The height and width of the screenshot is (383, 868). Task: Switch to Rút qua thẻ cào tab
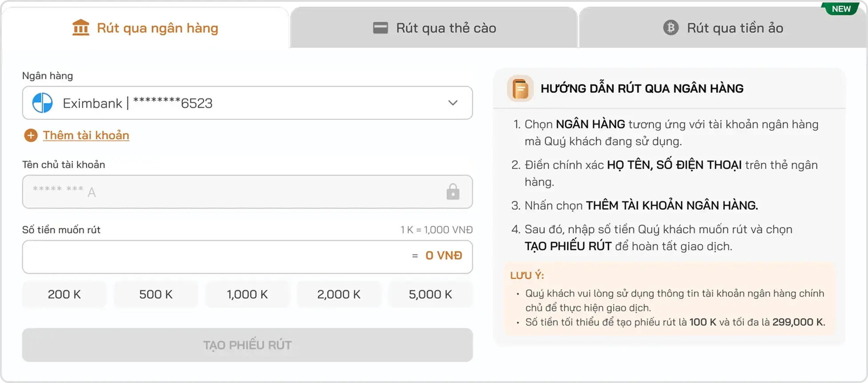coord(434,28)
